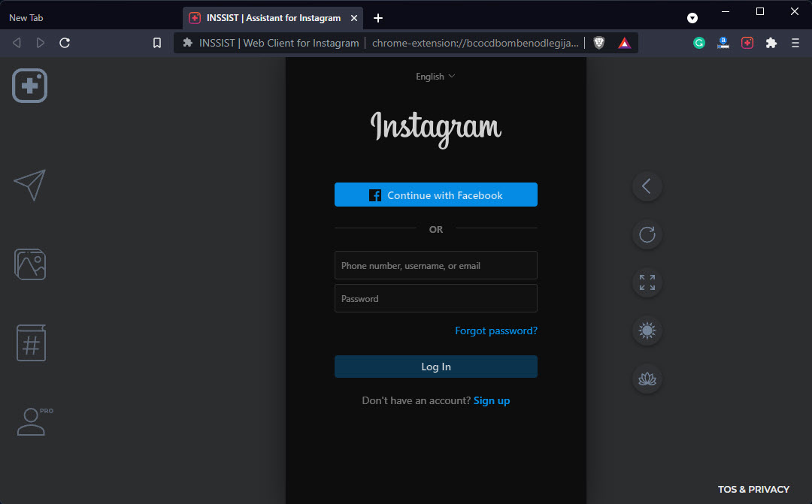The height and width of the screenshot is (504, 812).
Task: Reload the page with browser refresh icon
Action: 65,43
